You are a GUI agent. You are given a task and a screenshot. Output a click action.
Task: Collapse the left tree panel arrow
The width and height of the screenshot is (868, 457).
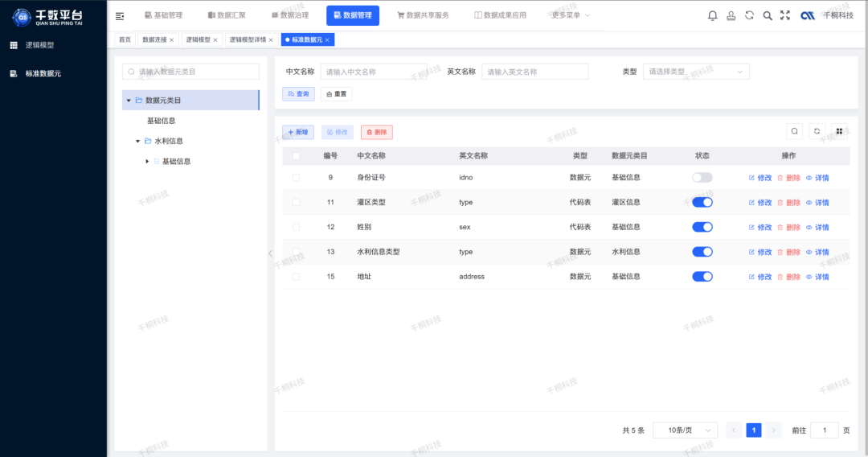click(270, 253)
